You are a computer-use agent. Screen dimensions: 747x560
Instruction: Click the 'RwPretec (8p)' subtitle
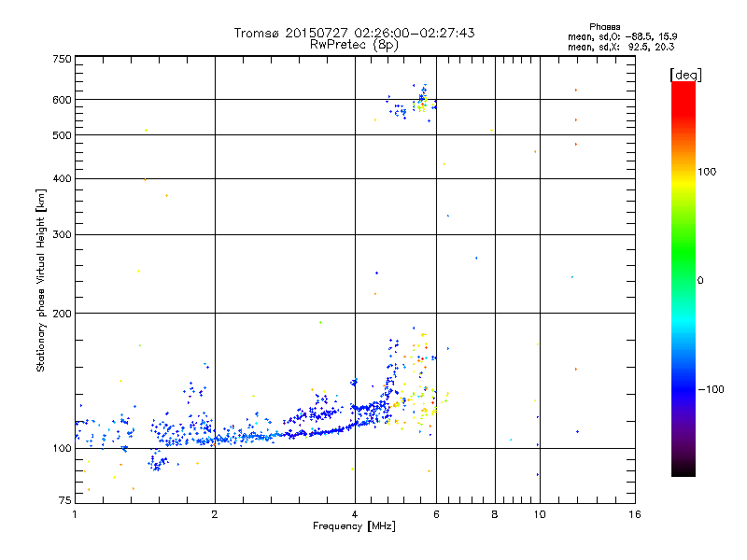point(354,45)
